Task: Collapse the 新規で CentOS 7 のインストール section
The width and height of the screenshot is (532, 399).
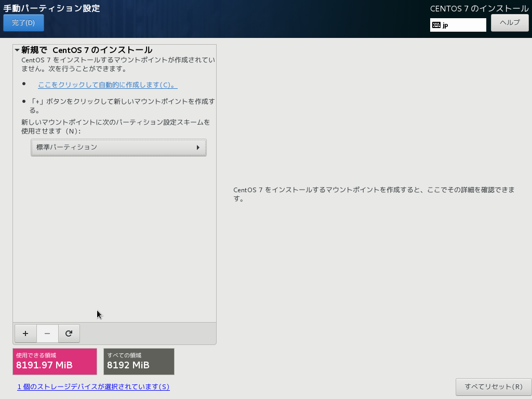Action: pyautogui.click(x=16, y=49)
